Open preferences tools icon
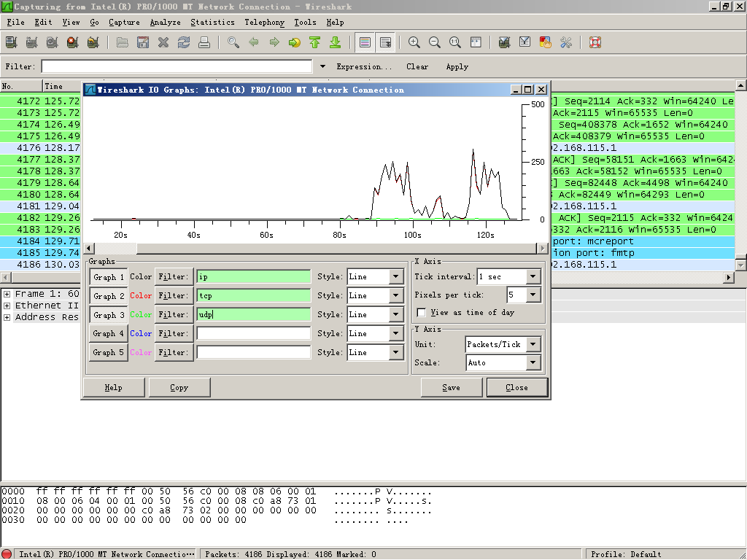Image resolution: width=747 pixels, height=560 pixels. tap(566, 42)
